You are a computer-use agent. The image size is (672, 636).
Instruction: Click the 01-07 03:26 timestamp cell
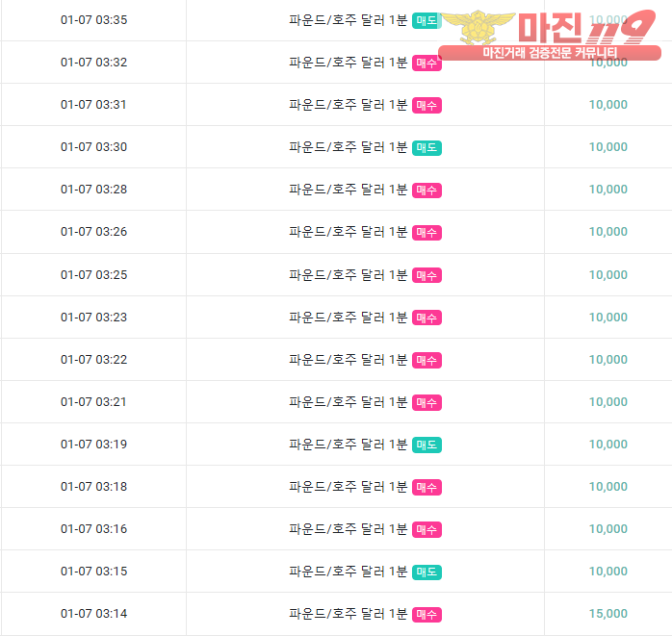click(x=93, y=232)
